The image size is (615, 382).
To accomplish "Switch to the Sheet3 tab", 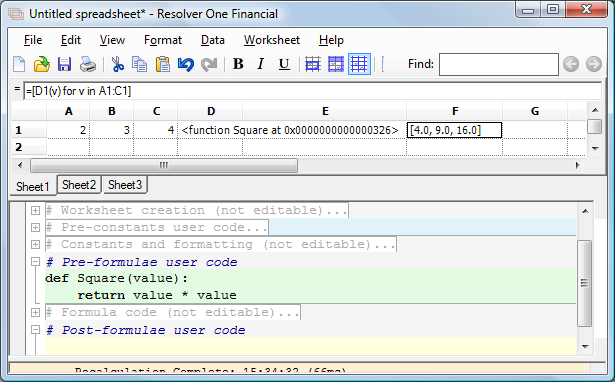I will (x=125, y=185).
